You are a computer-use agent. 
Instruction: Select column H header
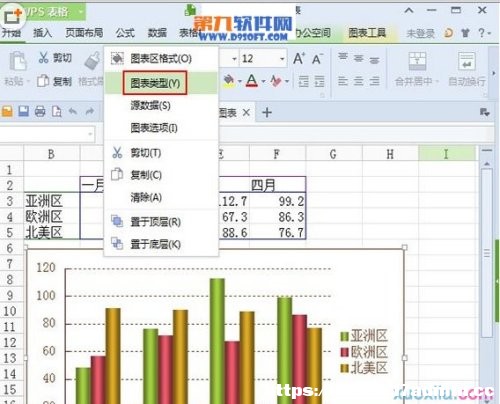click(390, 154)
